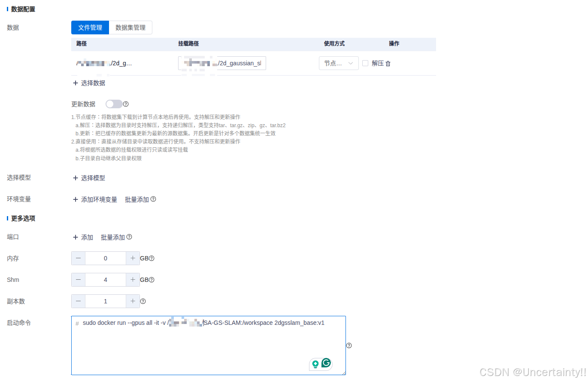Open help icon next to Shm GB
The image size is (588, 382).
click(152, 280)
